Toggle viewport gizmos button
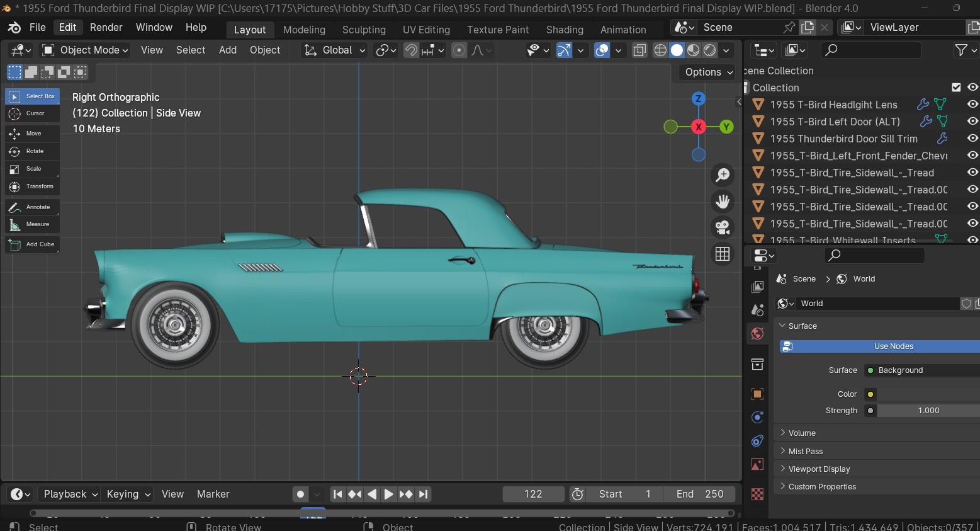980x531 pixels. 564,50
